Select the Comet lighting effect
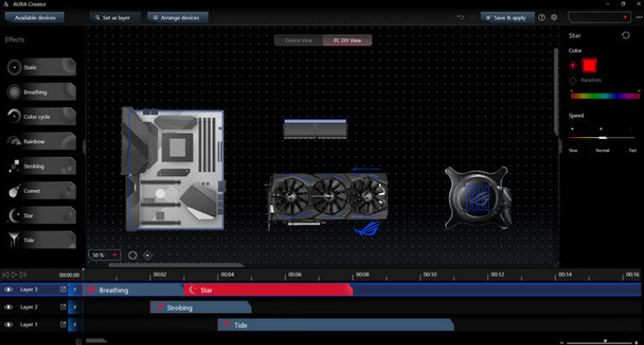644x345 pixels. [x=40, y=191]
